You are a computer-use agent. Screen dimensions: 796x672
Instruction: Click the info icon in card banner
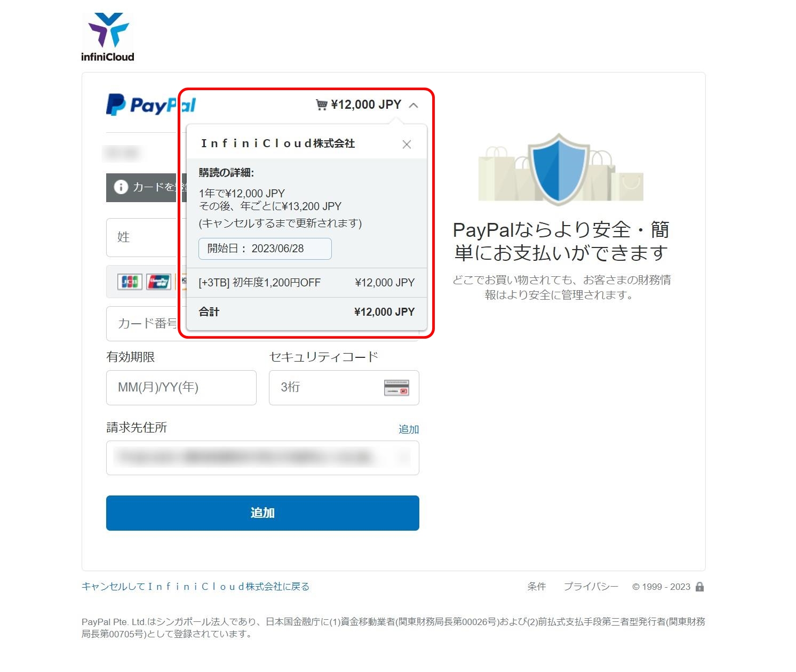point(121,187)
